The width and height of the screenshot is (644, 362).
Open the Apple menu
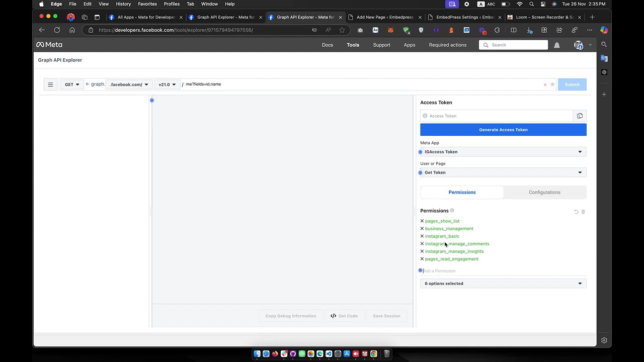pos(41,4)
